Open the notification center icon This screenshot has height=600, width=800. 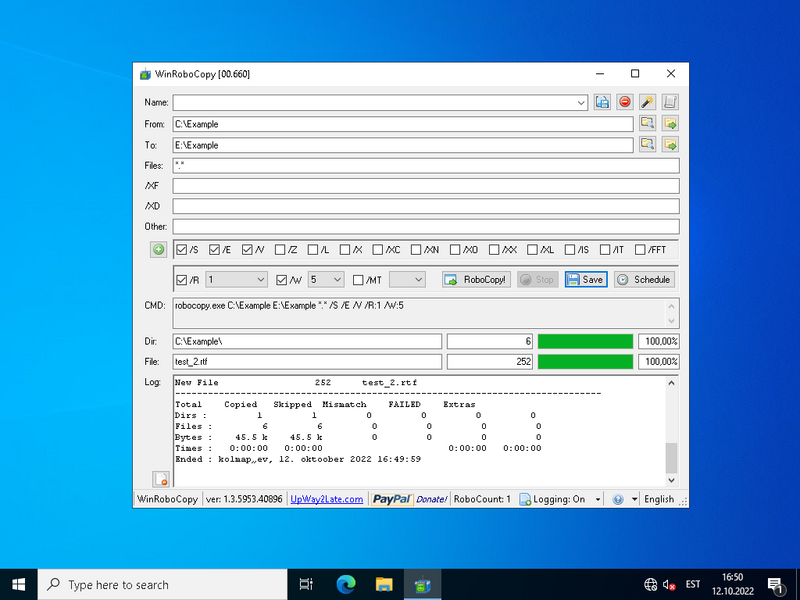click(776, 585)
